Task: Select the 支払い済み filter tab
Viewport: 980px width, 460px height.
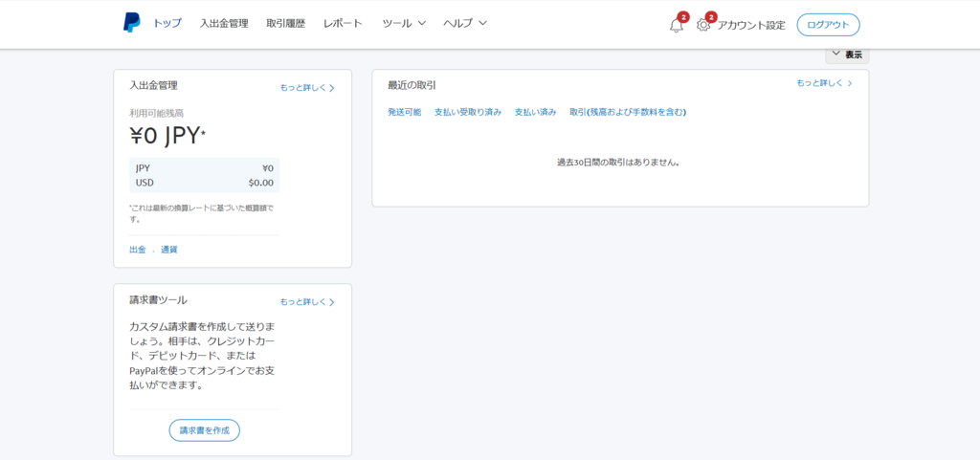Action: click(x=536, y=112)
